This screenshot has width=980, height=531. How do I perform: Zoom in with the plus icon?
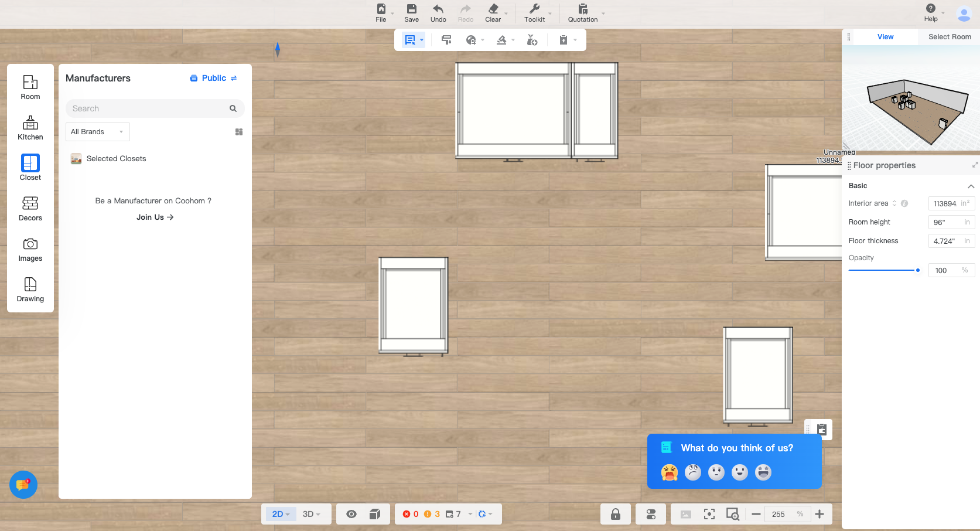pos(819,514)
